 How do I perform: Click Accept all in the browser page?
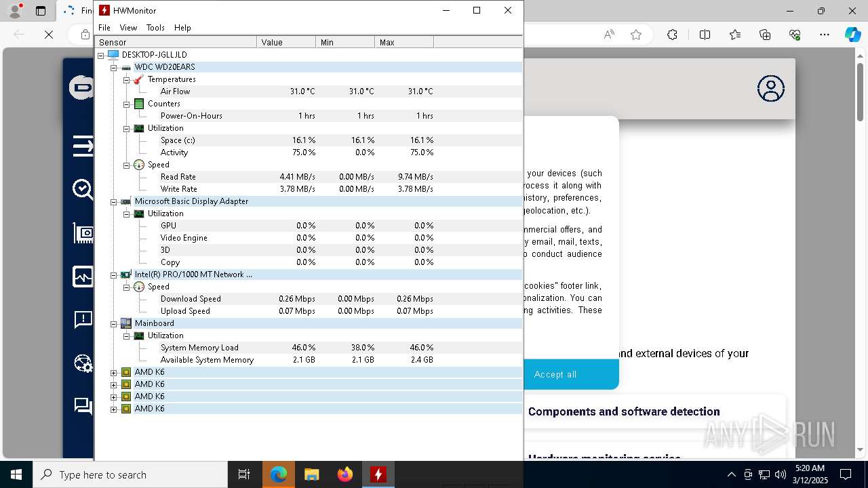(x=570, y=374)
